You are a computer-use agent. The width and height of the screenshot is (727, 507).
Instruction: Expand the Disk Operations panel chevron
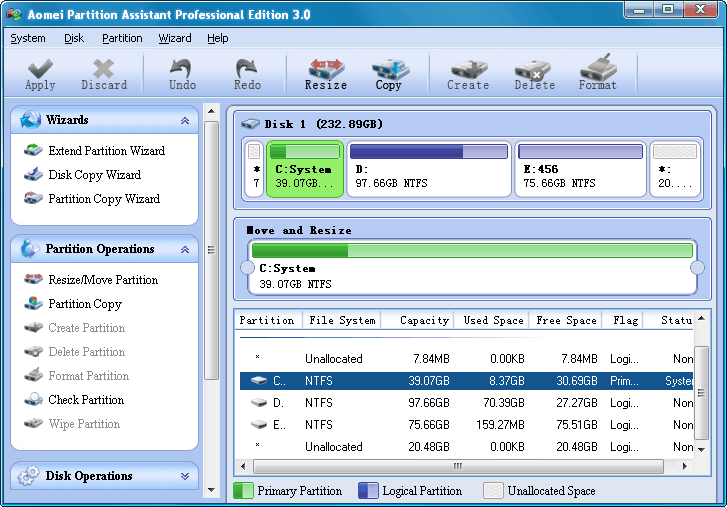[x=185, y=476]
